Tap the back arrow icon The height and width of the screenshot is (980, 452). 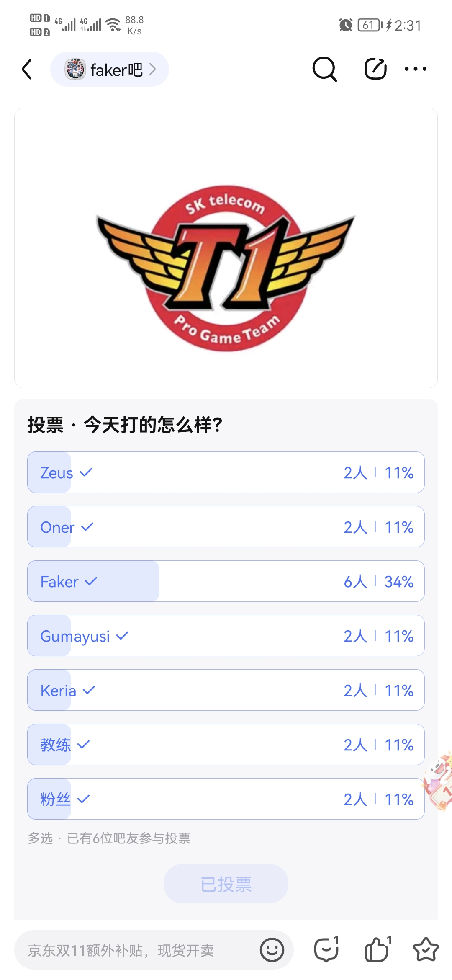(27, 69)
